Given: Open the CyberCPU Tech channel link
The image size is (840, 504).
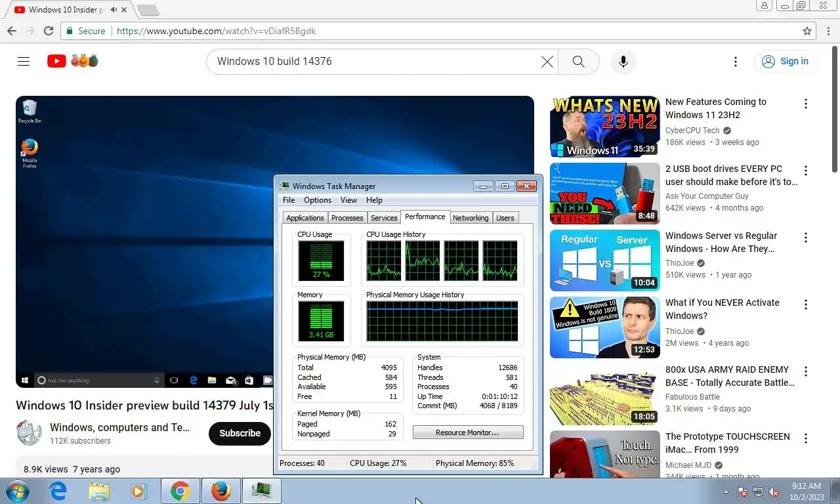Looking at the screenshot, I should [692, 131].
